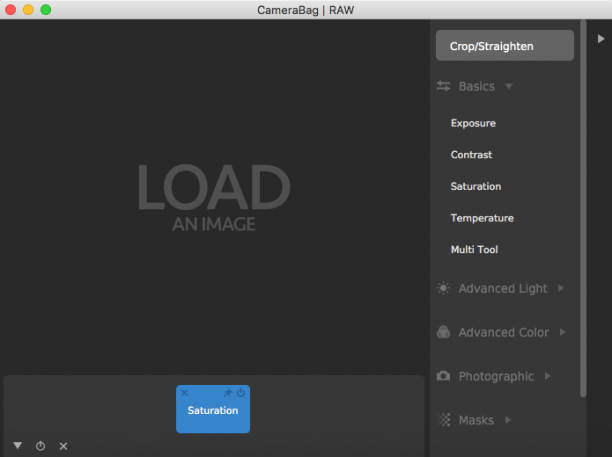Screen dimensions: 612x457
Task: Select the blue Saturation tile
Action: pyautogui.click(x=213, y=409)
